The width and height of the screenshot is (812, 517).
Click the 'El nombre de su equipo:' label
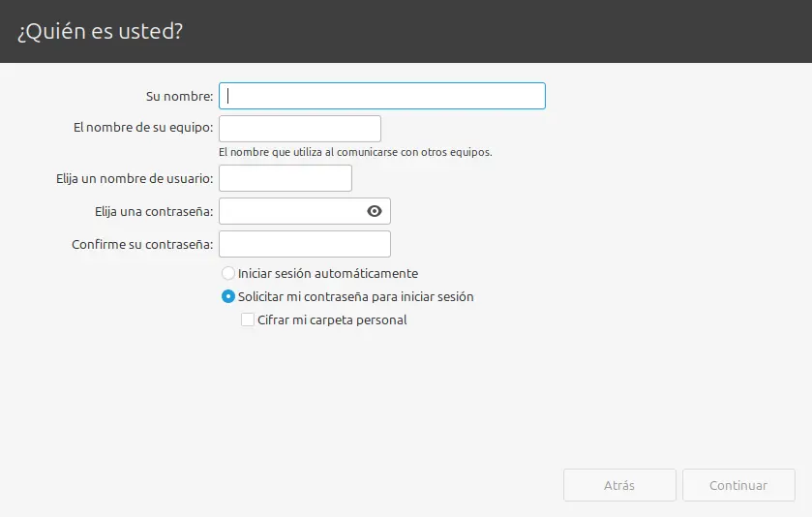click(143, 127)
